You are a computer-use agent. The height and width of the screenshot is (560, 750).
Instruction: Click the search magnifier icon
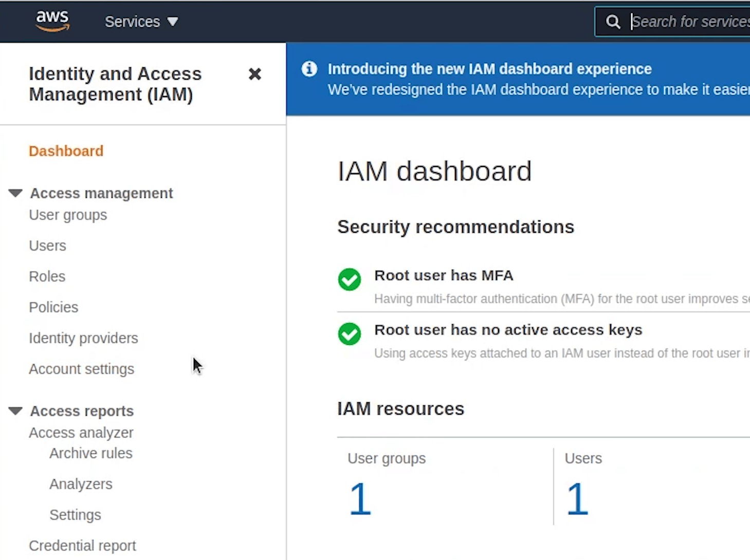[613, 22]
